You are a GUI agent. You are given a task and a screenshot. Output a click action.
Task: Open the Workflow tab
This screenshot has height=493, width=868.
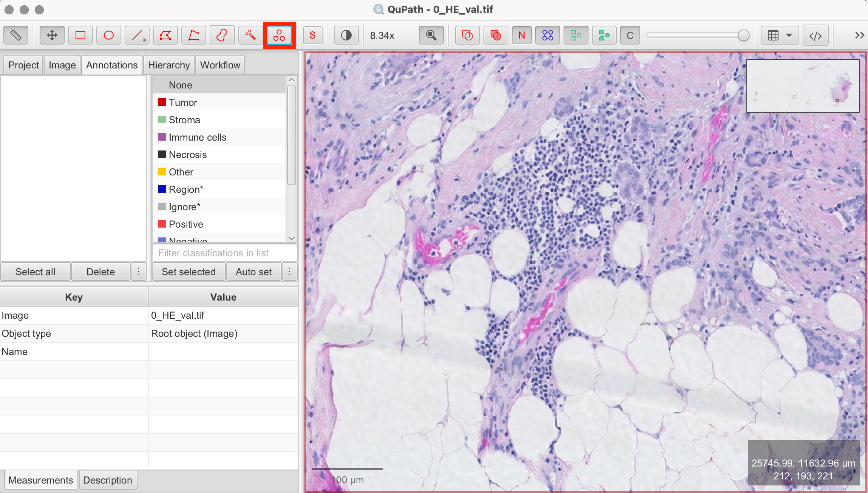click(220, 65)
